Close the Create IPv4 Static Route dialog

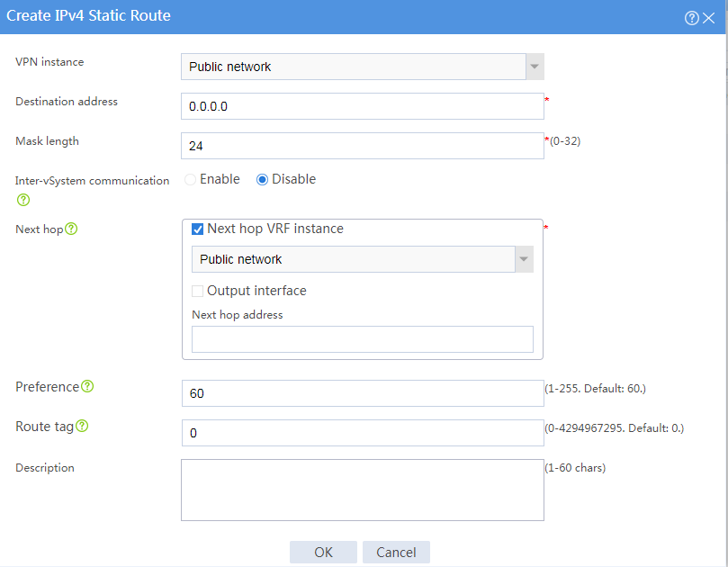[708, 18]
